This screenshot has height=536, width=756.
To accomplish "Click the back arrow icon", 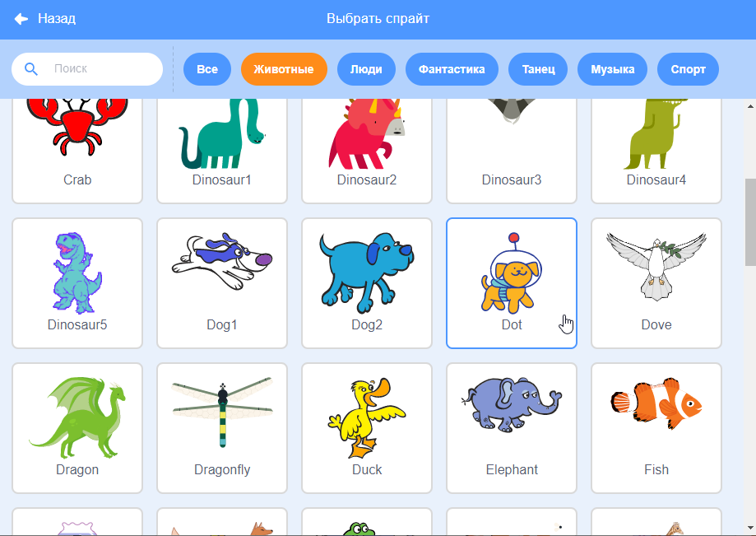I will pos(21,19).
